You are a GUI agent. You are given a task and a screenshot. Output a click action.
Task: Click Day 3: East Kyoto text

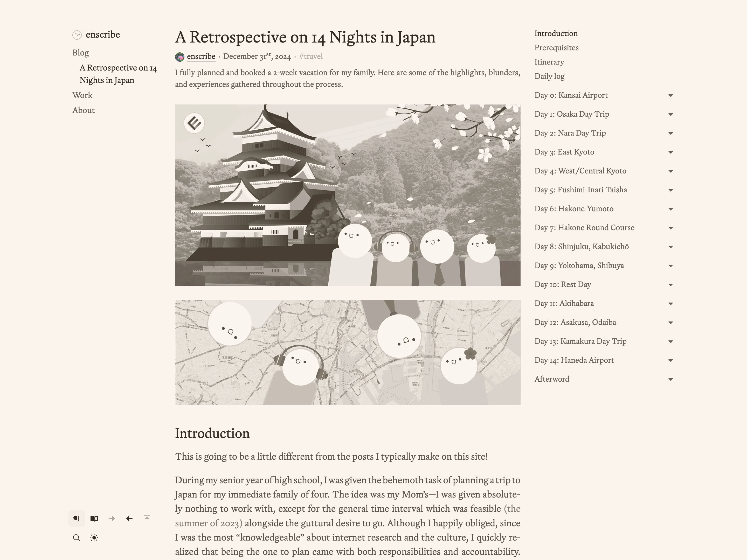click(x=564, y=152)
